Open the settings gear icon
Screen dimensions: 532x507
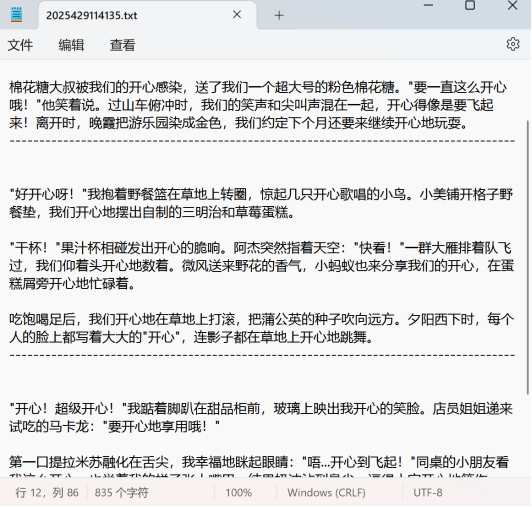(513, 44)
